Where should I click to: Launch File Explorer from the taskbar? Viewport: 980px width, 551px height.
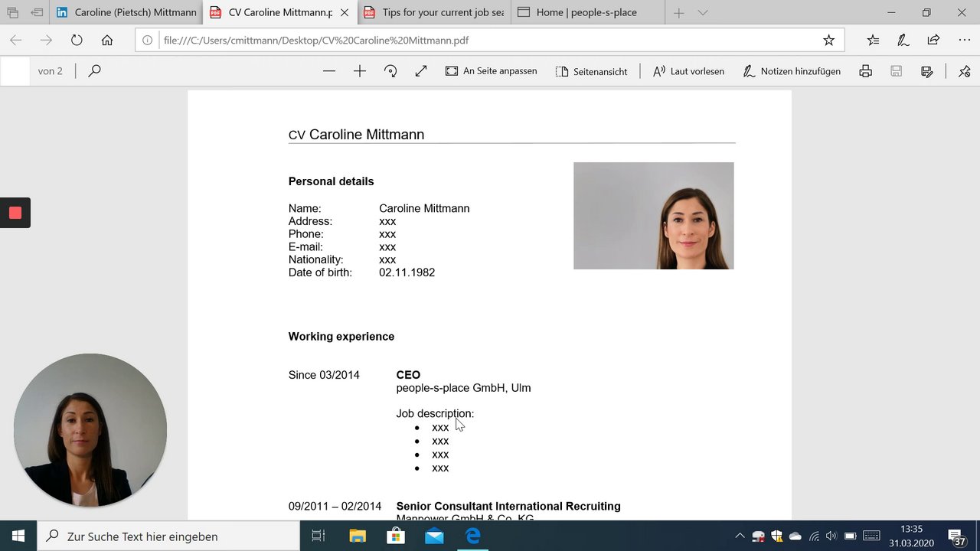(358, 536)
